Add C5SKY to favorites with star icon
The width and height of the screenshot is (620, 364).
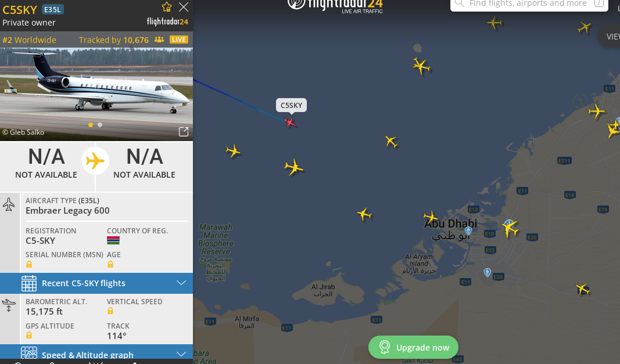tap(167, 7)
